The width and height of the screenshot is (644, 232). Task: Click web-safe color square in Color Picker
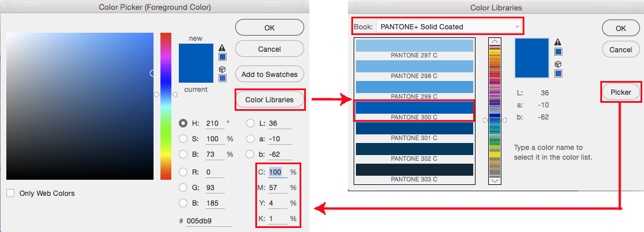(222, 78)
